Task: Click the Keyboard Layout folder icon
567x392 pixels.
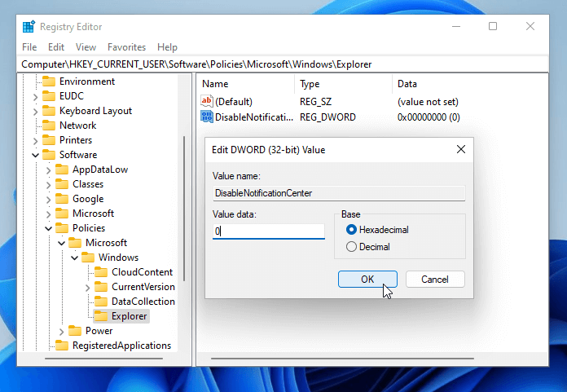Action: pyautogui.click(x=49, y=111)
